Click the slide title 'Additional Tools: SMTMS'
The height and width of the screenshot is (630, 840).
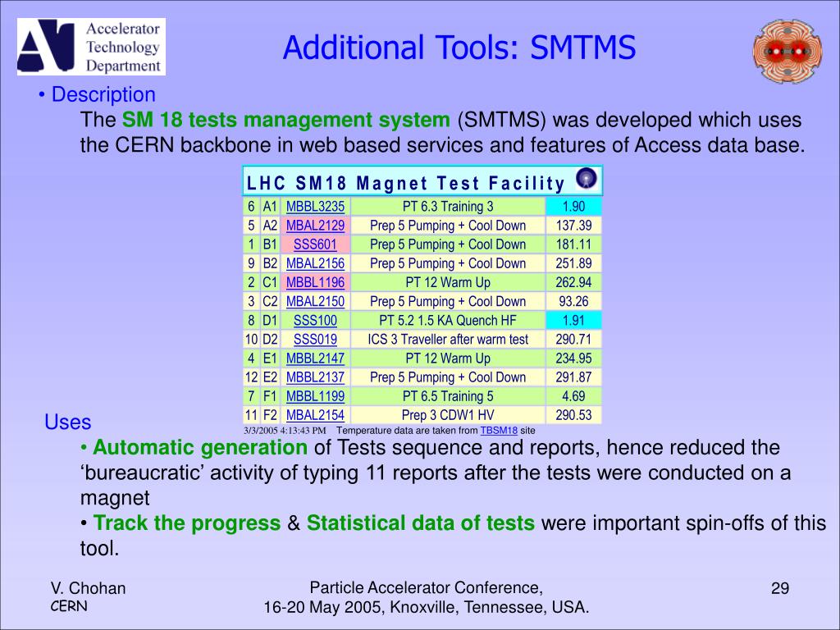coord(459,47)
